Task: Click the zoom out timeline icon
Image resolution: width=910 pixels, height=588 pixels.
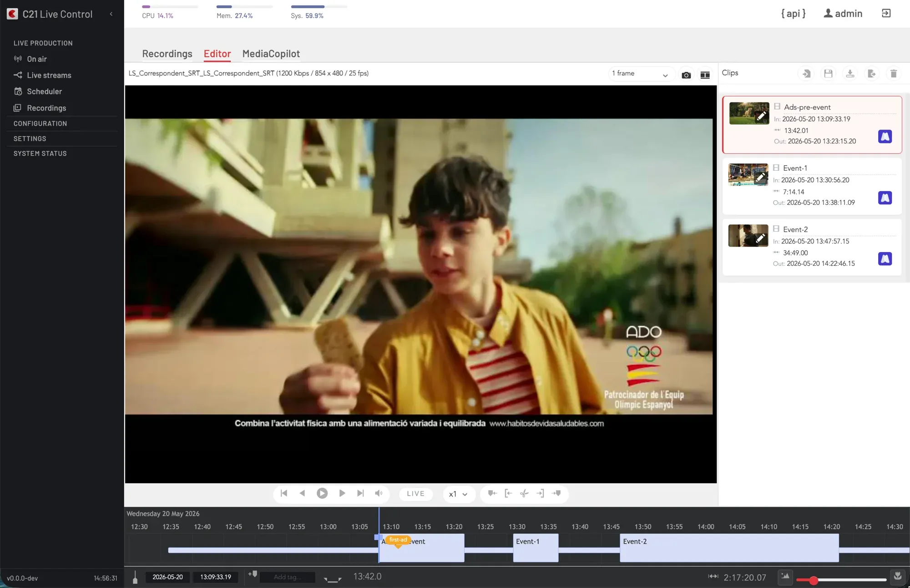Action: tap(785, 577)
